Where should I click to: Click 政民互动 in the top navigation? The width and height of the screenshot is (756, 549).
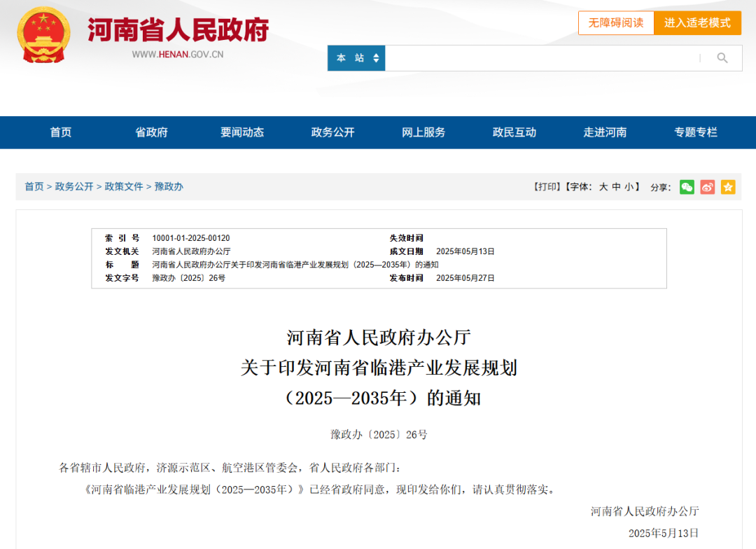(514, 132)
